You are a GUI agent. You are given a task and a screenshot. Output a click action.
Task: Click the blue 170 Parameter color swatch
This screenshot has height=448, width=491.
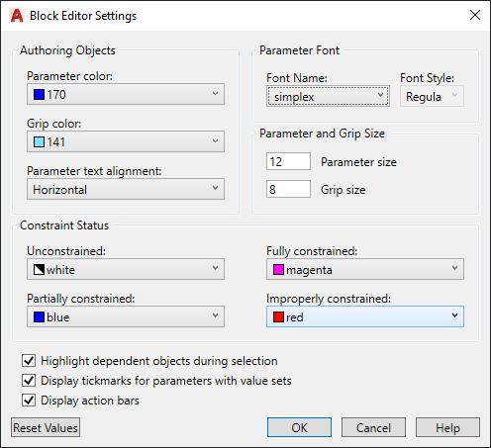click(x=39, y=95)
